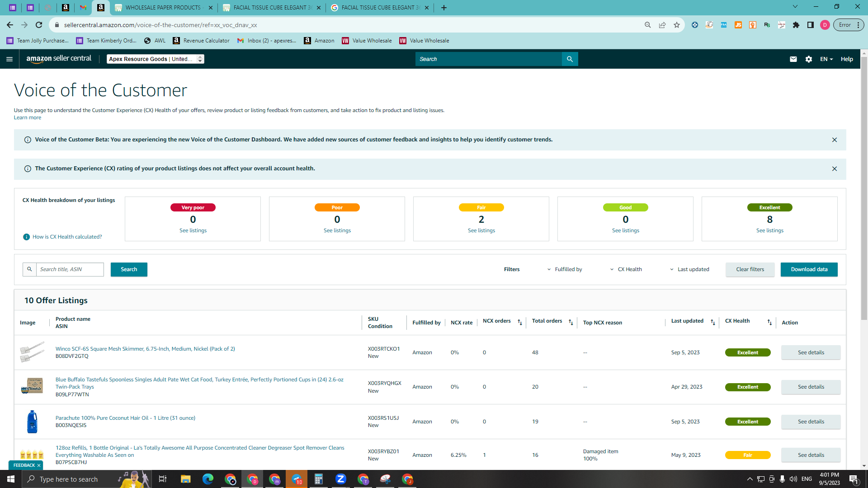Open the Apex Resource Goods account selector

click(x=156, y=59)
